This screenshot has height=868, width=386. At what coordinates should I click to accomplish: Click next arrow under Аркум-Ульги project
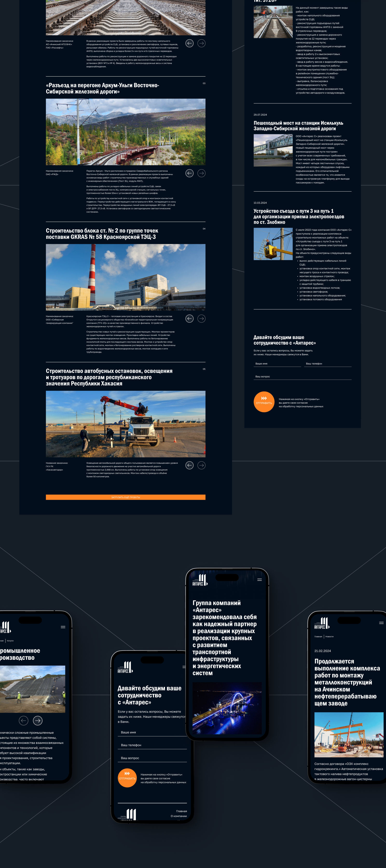[201, 173]
